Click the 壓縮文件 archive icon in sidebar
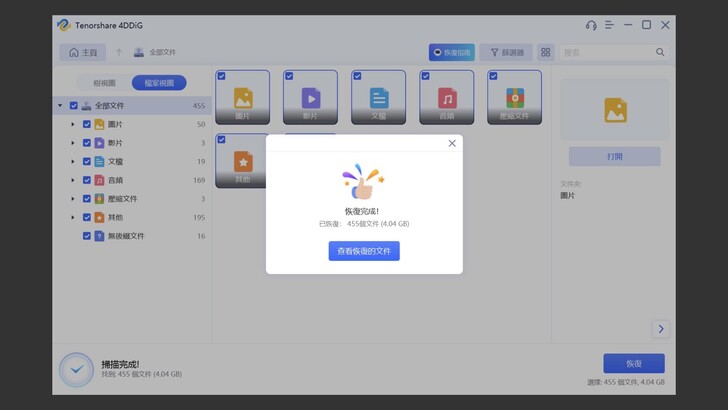728x410 pixels. coord(99,199)
